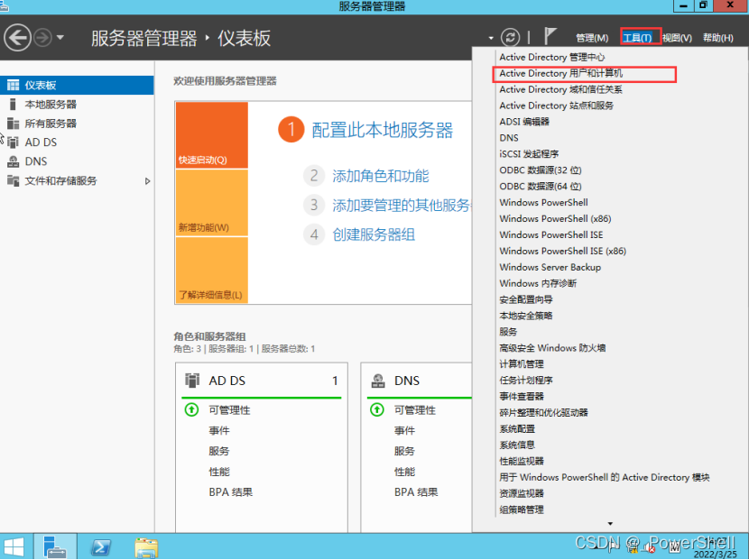This screenshot has height=560, width=749.
Task: Click the 仪表板 sidebar icon
Action: coord(13,86)
